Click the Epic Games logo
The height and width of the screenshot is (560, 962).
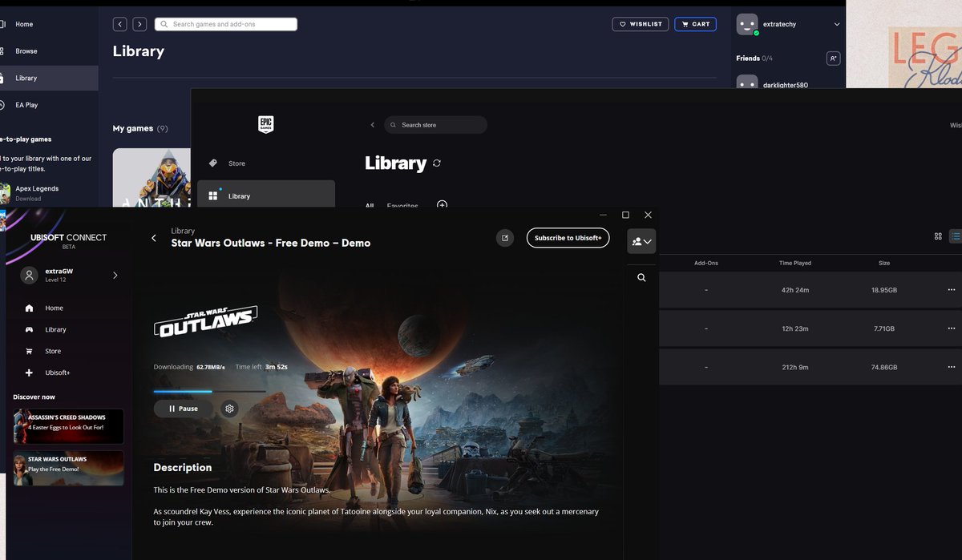point(265,125)
